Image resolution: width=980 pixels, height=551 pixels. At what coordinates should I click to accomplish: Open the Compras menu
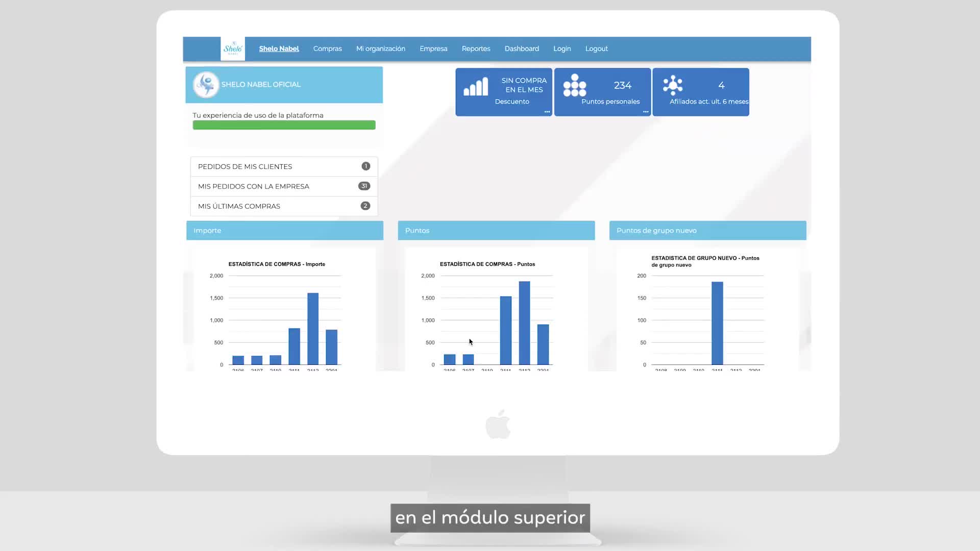tap(327, 49)
